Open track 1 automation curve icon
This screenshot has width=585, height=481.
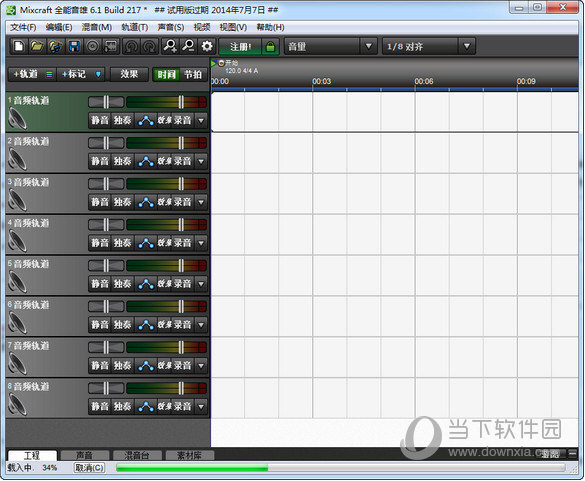coord(146,120)
